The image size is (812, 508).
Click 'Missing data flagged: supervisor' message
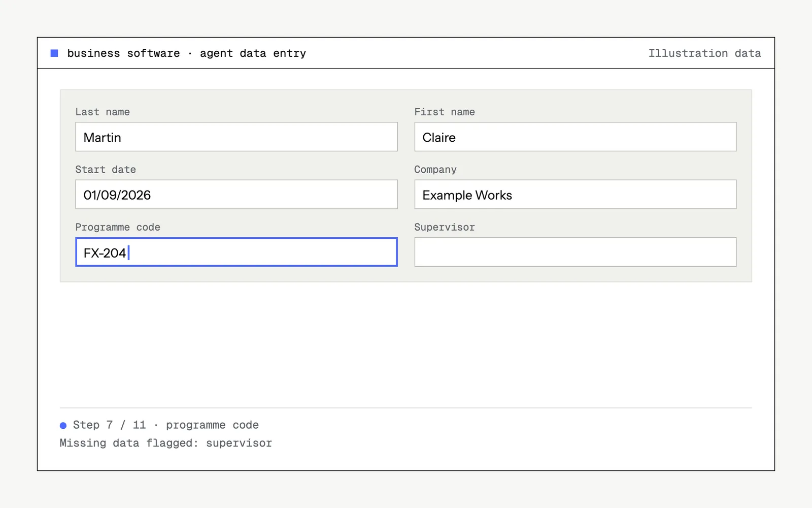(166, 443)
